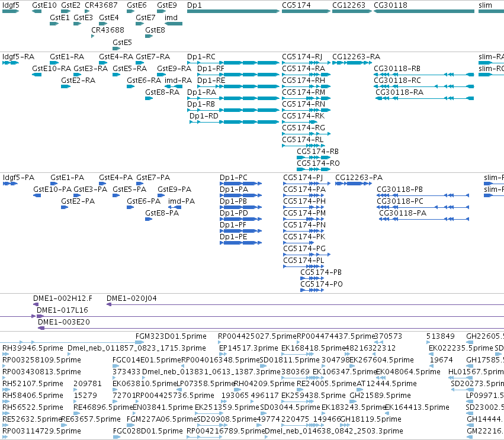This screenshot has width=504, height=440.
Task: Click transcript GstE10-RA label
Action: tap(52, 69)
